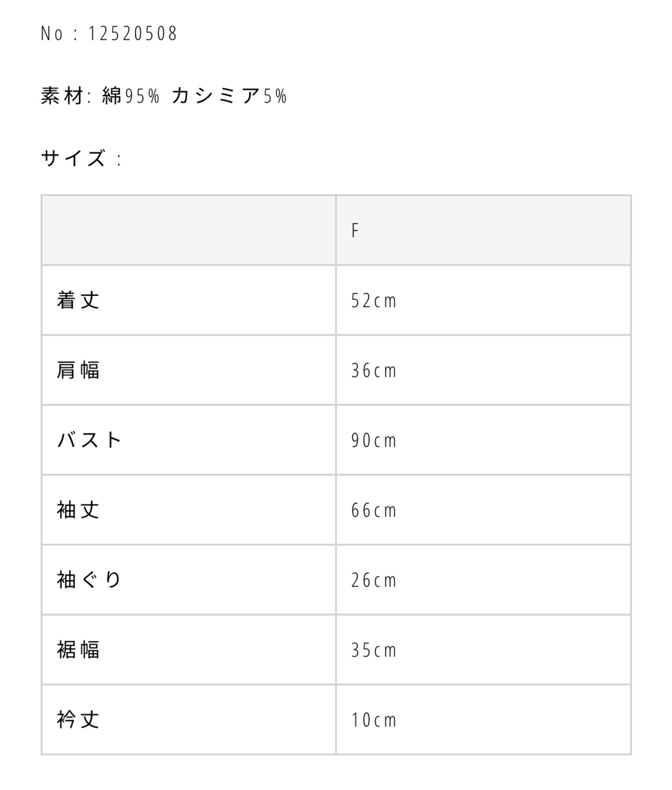Click the 袖ぐり row label
This screenshot has width=672, height=790.
tap(89, 580)
